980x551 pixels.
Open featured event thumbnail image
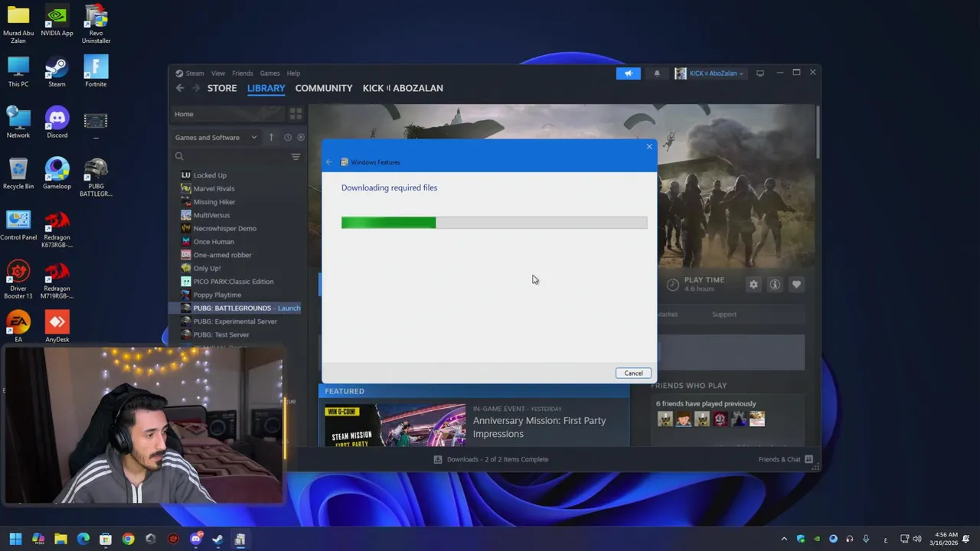click(x=395, y=425)
